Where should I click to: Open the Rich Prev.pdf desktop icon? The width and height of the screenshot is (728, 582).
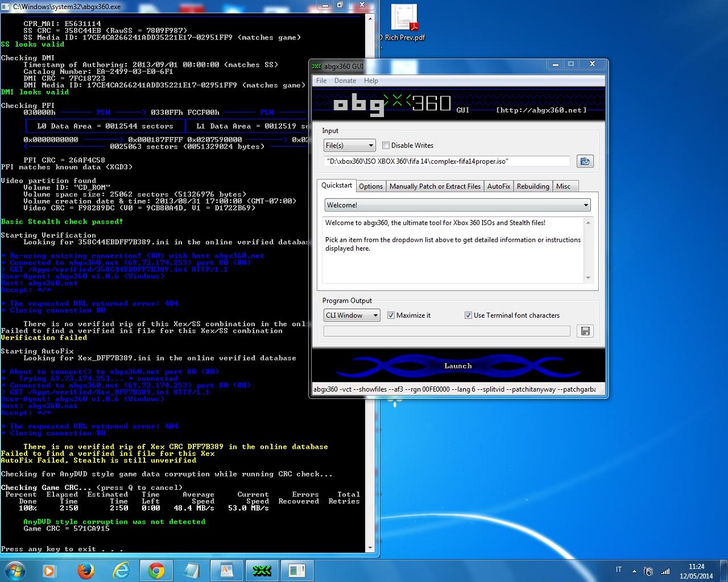click(x=404, y=23)
